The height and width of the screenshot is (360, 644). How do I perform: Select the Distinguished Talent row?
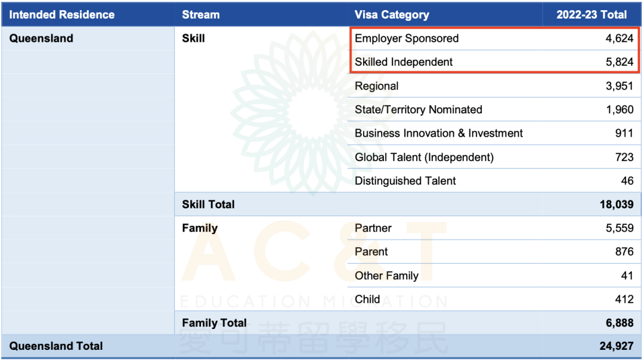click(494, 181)
